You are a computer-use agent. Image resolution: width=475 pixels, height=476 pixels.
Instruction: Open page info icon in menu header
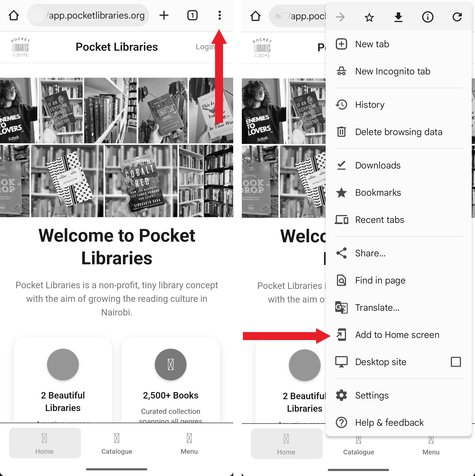[427, 17]
